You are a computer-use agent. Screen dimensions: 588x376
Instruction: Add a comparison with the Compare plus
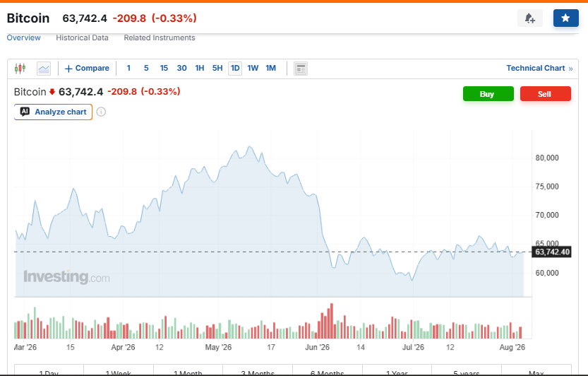tap(87, 69)
